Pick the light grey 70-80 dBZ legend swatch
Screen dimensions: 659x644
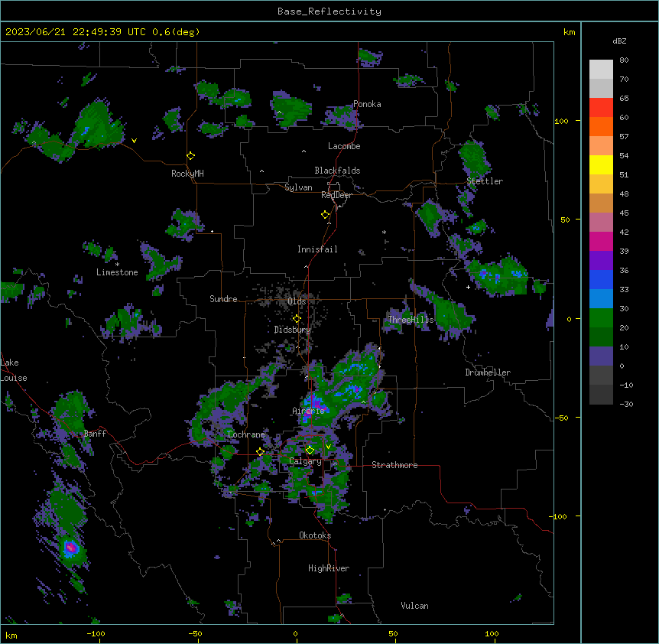[601, 70]
